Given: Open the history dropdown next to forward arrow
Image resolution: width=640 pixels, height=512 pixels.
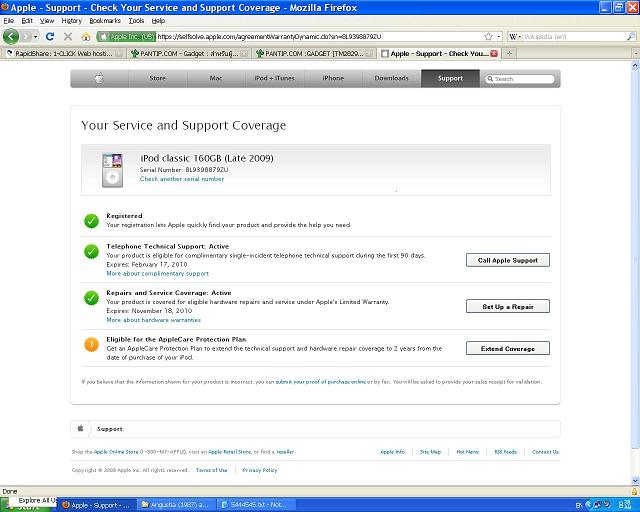Looking at the screenshot, I should (36, 37).
